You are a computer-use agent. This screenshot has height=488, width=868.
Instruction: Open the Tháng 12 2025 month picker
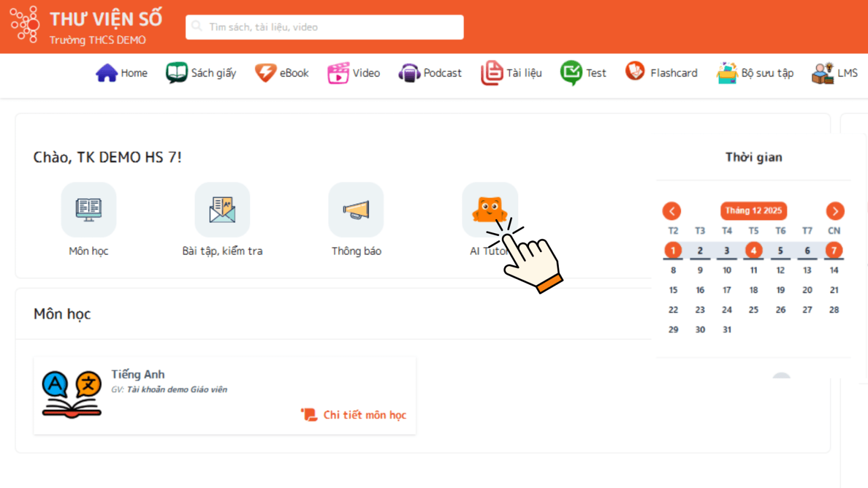click(x=754, y=211)
